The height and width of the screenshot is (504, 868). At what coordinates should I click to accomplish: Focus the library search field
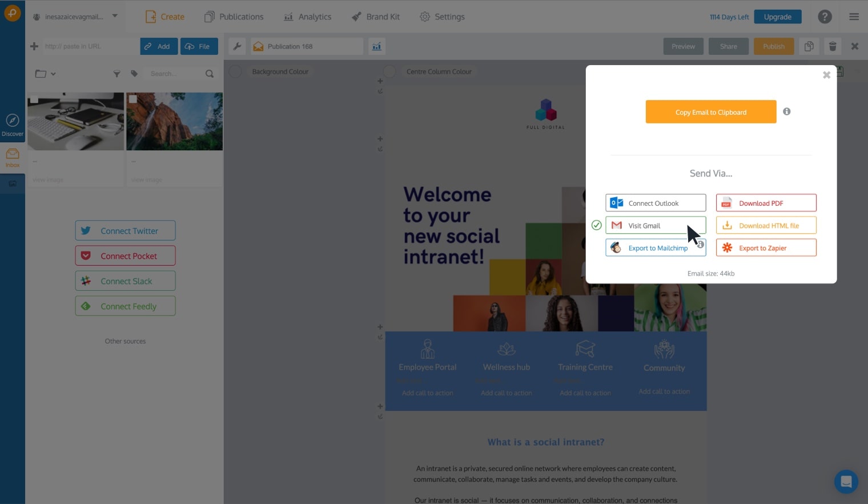pos(174,74)
